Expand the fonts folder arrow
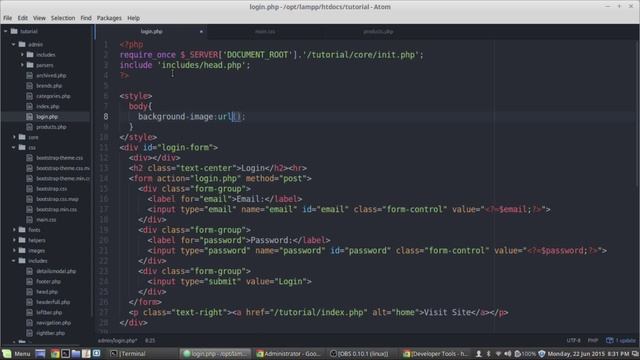The height and width of the screenshot is (360, 640). 14,230
